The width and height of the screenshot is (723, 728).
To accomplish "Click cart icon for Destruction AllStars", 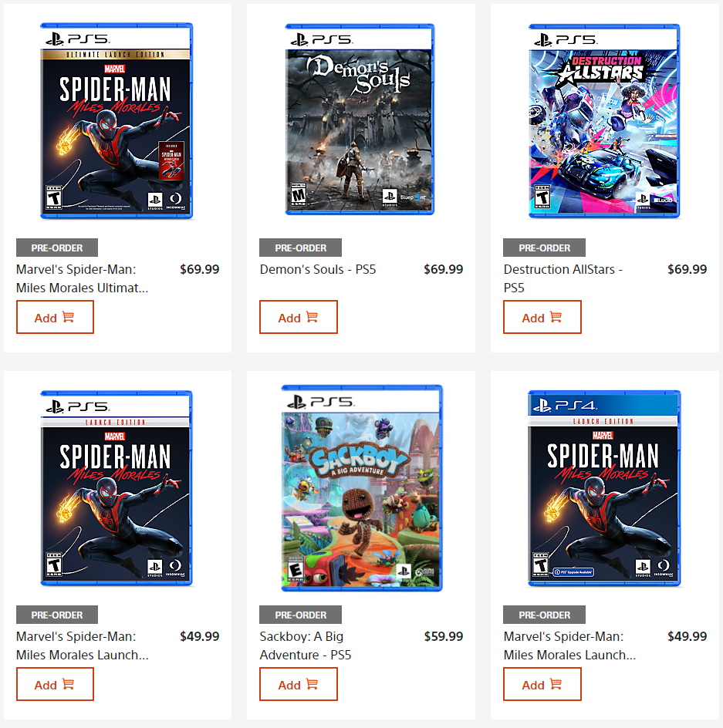I will click(x=556, y=317).
